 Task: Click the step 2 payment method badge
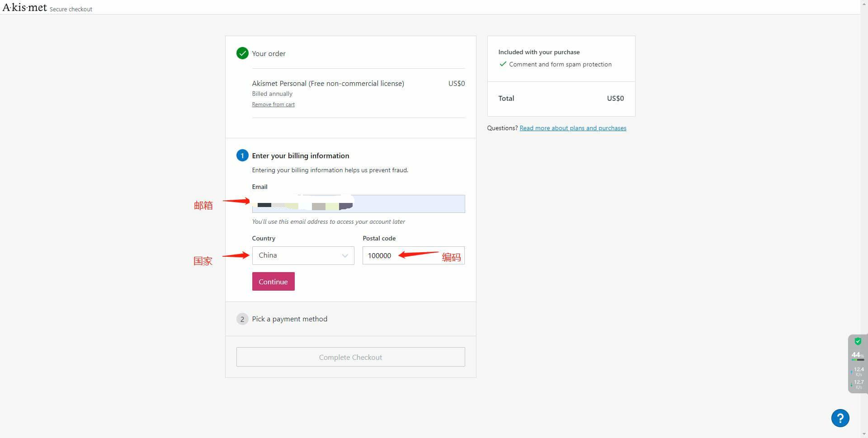click(242, 319)
